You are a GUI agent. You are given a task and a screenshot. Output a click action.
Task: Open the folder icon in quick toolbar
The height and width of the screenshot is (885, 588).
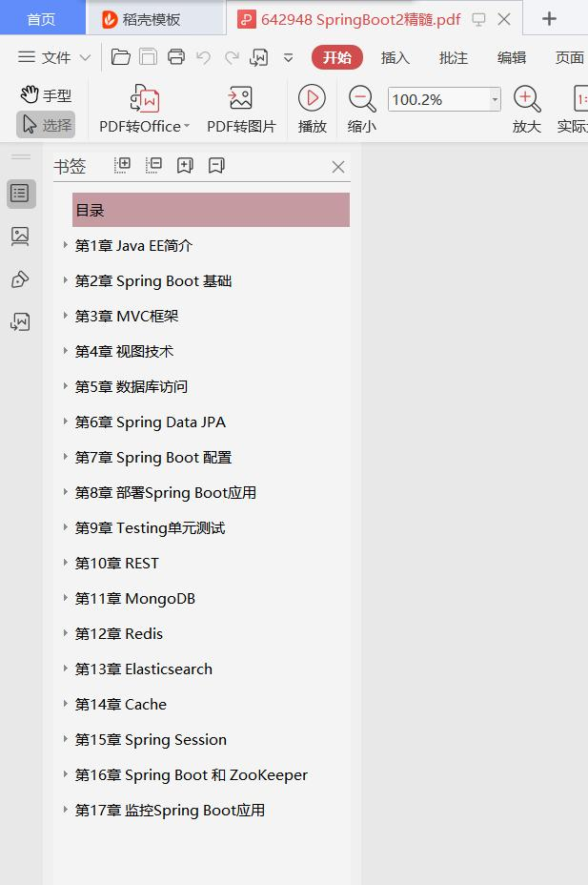pyautogui.click(x=121, y=57)
